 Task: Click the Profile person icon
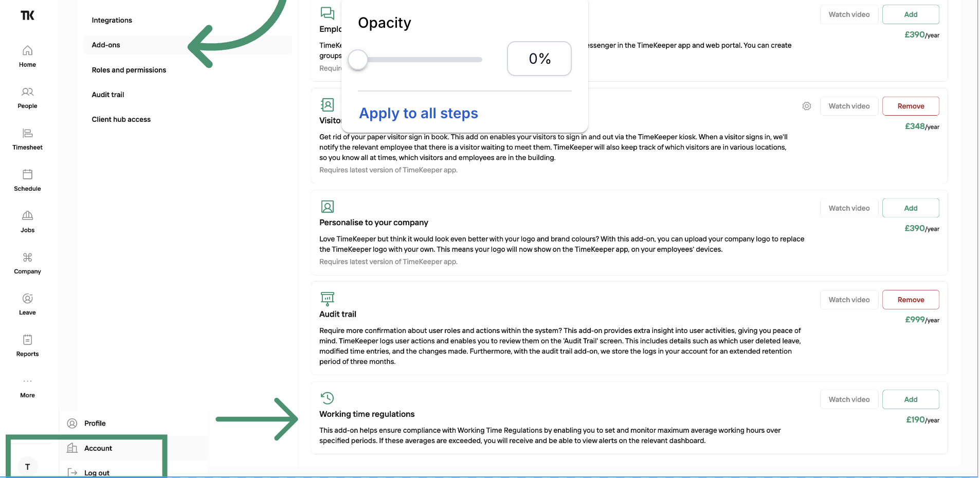click(x=72, y=424)
